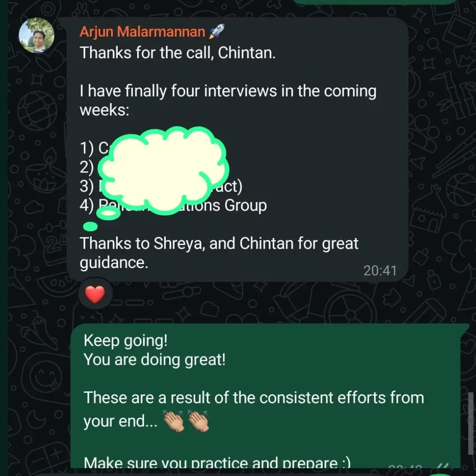Click the 'Make sure you practice and prepare' line

[217, 462]
